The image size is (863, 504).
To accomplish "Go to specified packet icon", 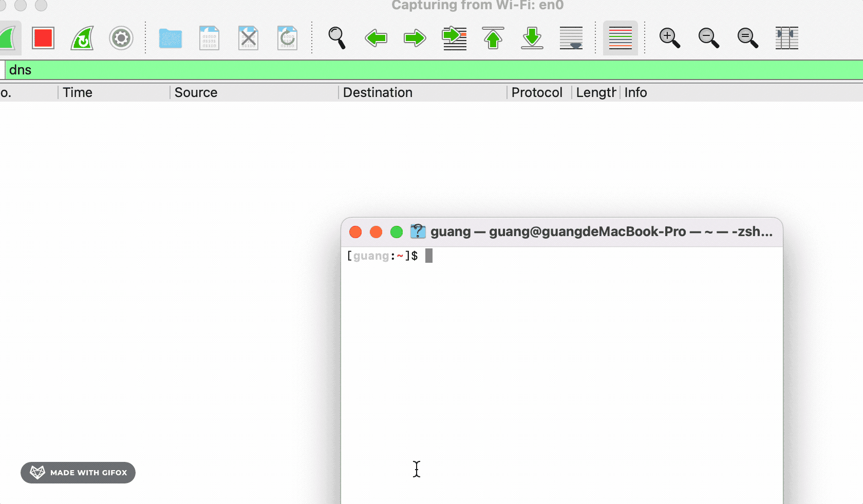I will click(454, 38).
